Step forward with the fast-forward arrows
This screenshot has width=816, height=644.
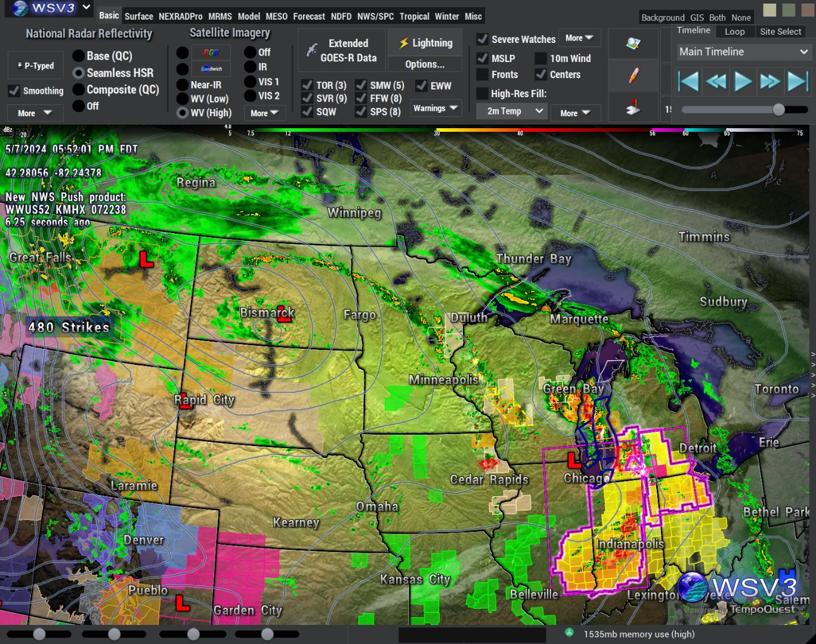770,80
